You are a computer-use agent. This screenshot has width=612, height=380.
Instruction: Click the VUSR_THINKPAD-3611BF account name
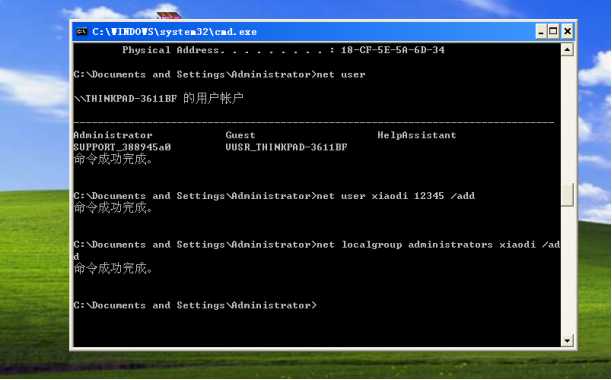pos(286,147)
